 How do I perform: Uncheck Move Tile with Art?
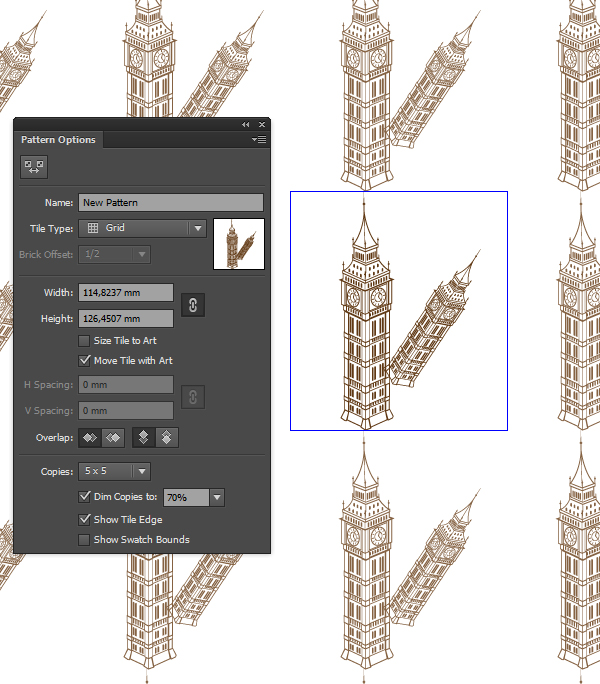84,361
